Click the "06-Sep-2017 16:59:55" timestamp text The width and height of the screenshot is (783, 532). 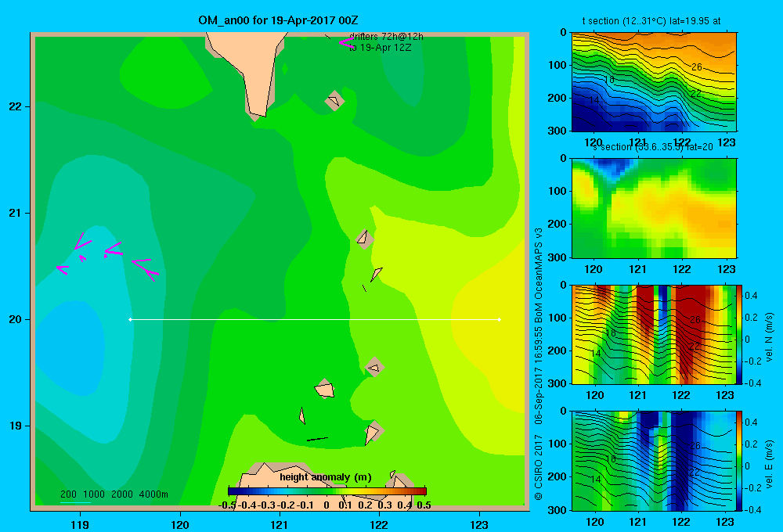(x=539, y=370)
